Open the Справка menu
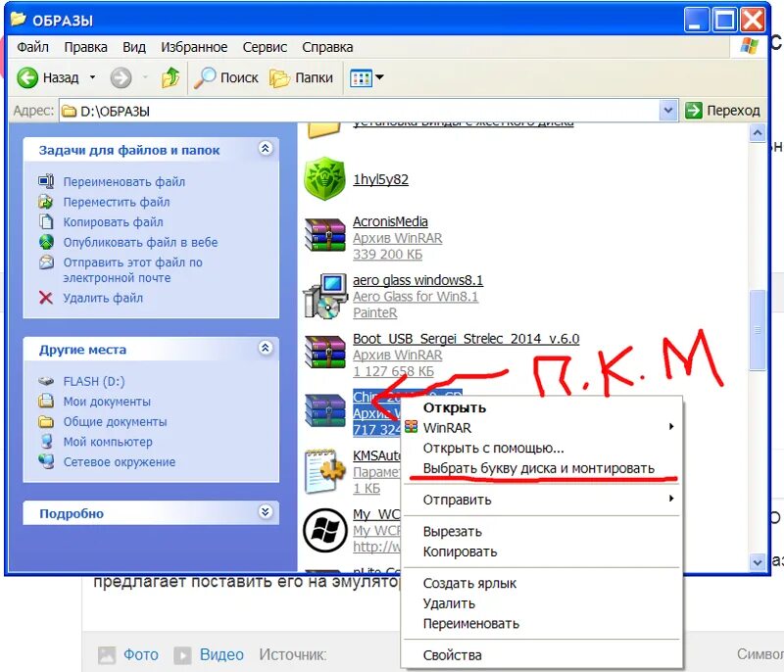This screenshot has width=784, height=672. pos(327,47)
